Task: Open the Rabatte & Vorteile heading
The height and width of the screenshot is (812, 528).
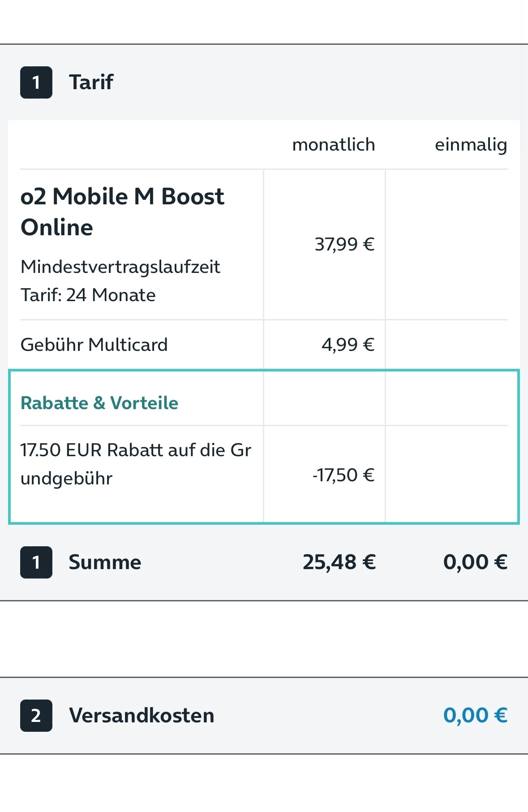Action: tap(99, 403)
